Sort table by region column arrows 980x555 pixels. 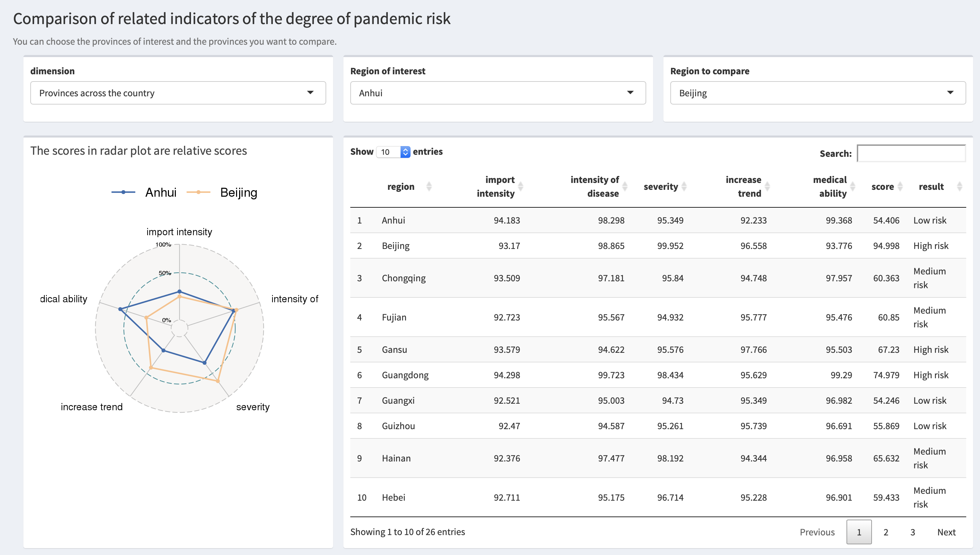click(x=429, y=186)
